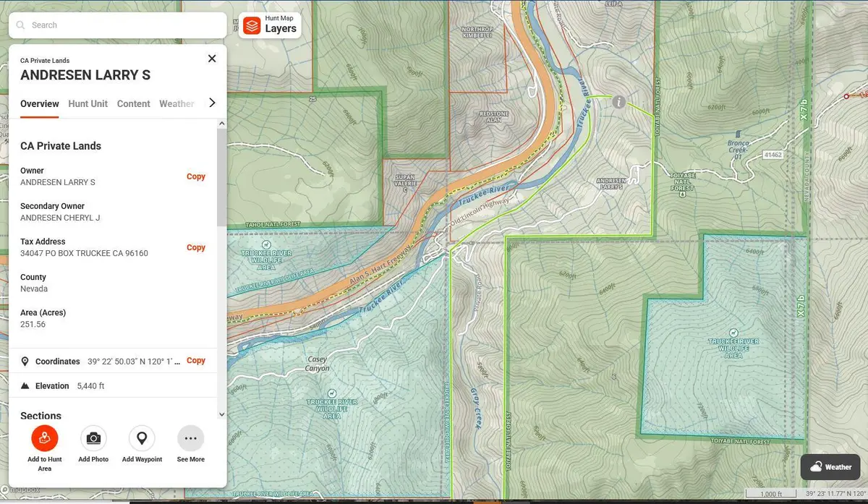Viewport: 868px width, 504px height.
Task: Click the info marker on map
Action: click(x=618, y=102)
